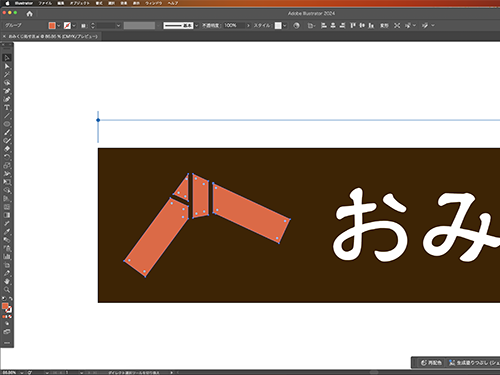The image size is (500, 375).
Task: Expand the stroke weight dropdown
Action: [x=118, y=26]
